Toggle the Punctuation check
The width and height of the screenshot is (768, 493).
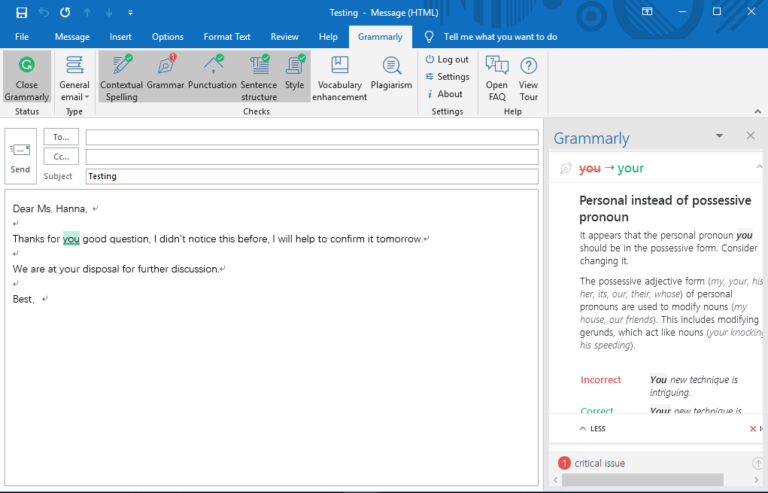point(212,72)
